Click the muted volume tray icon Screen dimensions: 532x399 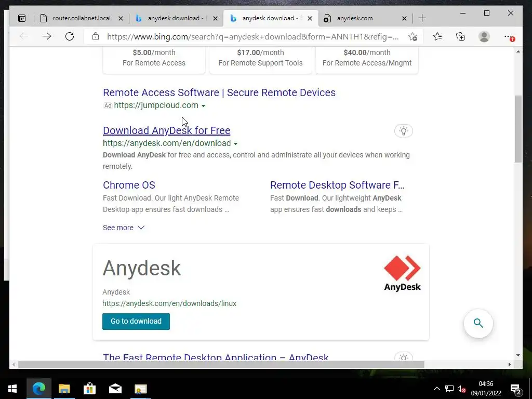(x=461, y=389)
